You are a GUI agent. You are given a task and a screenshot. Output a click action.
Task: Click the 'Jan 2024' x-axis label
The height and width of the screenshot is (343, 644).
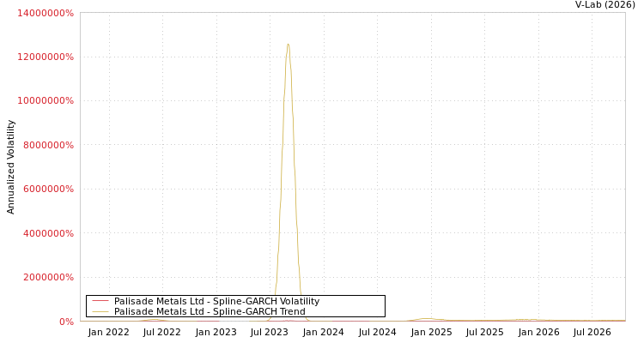[324, 333]
